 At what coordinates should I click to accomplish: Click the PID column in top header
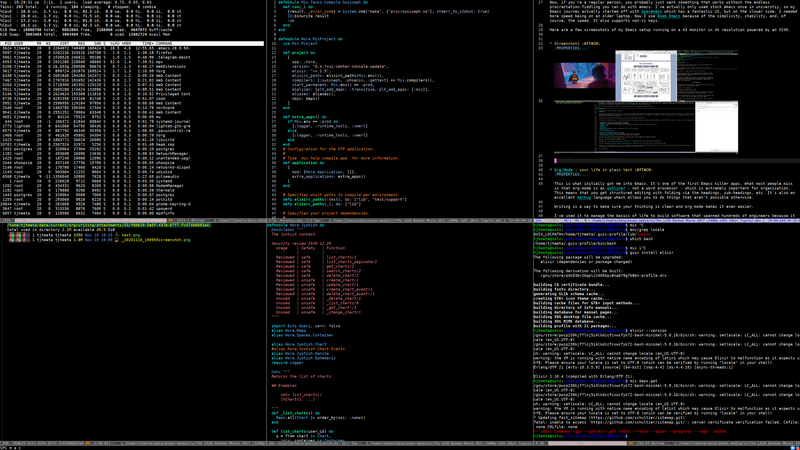(8, 44)
